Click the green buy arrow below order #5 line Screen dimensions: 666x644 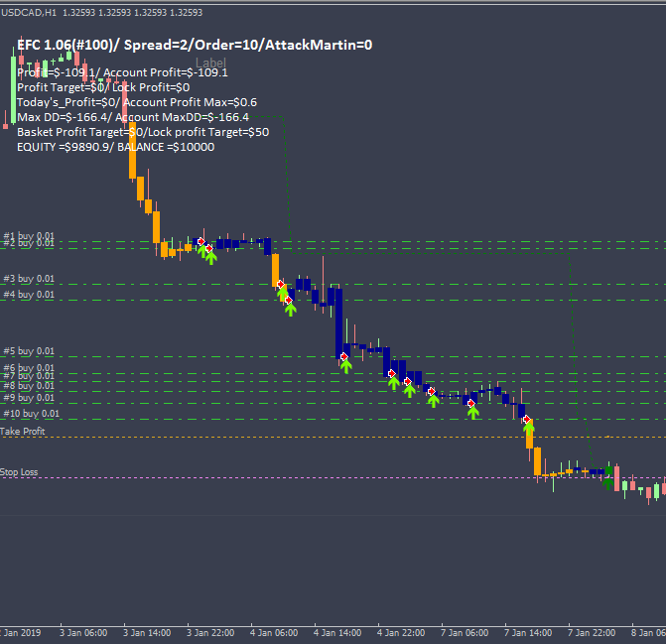[x=345, y=364]
